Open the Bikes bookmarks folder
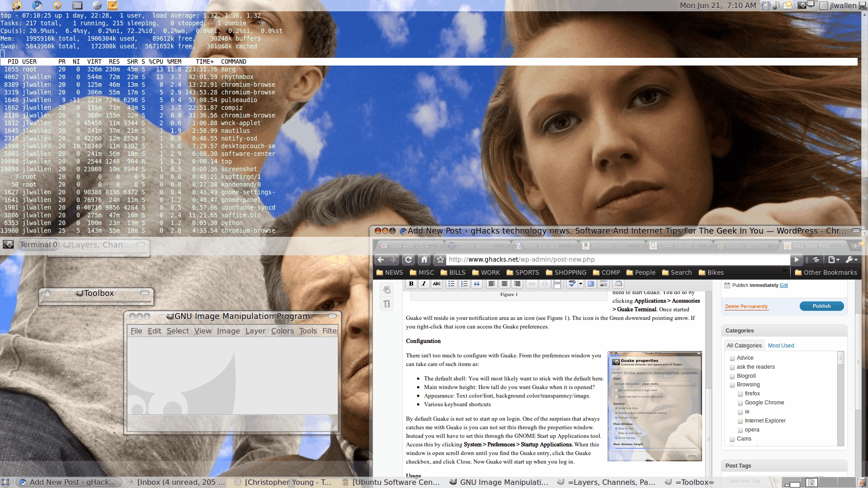 [x=711, y=272]
